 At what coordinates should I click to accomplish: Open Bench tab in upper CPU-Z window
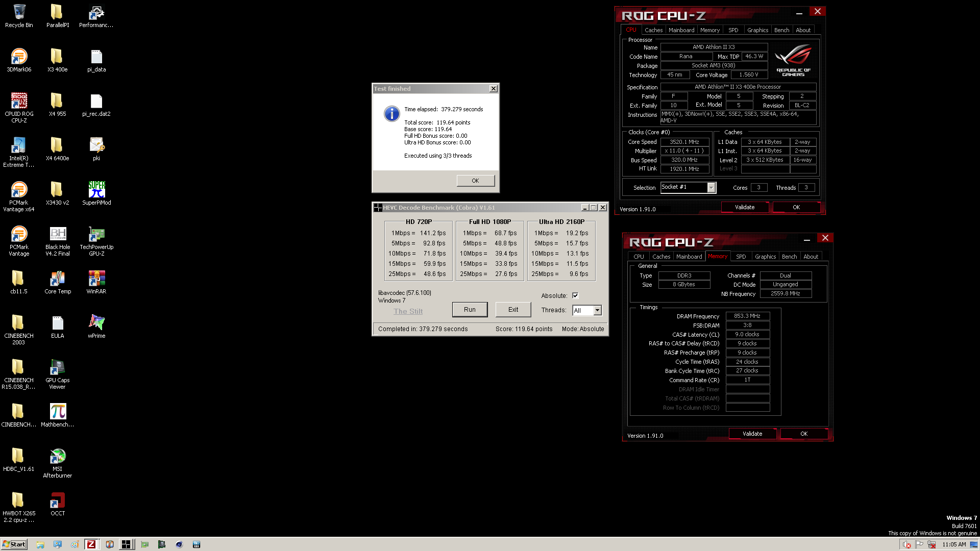tap(781, 30)
